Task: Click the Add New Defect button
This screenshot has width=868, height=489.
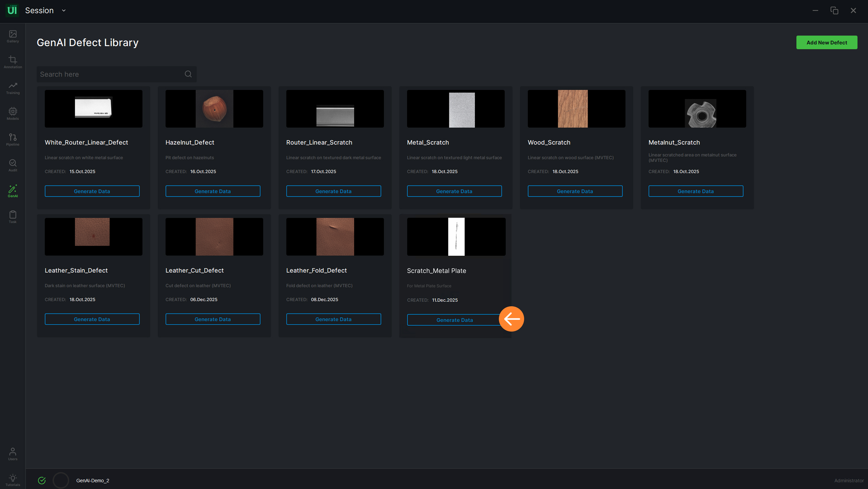Action: [x=826, y=43]
